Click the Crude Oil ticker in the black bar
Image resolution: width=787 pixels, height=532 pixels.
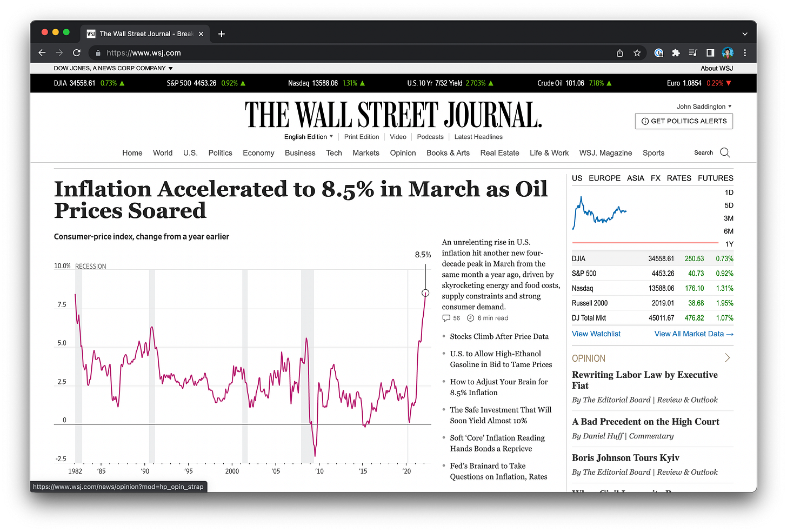point(575,83)
